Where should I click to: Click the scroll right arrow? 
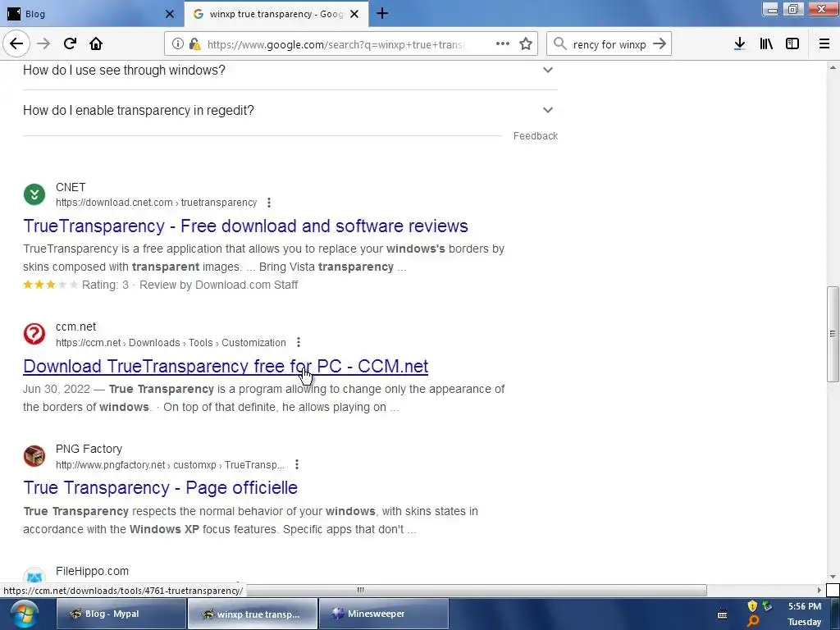coord(819,591)
